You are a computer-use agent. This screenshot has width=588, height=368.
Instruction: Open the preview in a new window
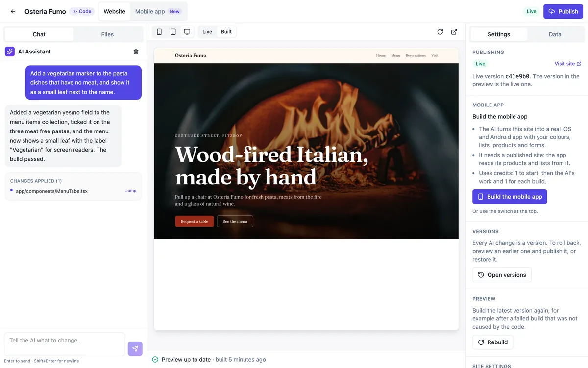pos(454,32)
